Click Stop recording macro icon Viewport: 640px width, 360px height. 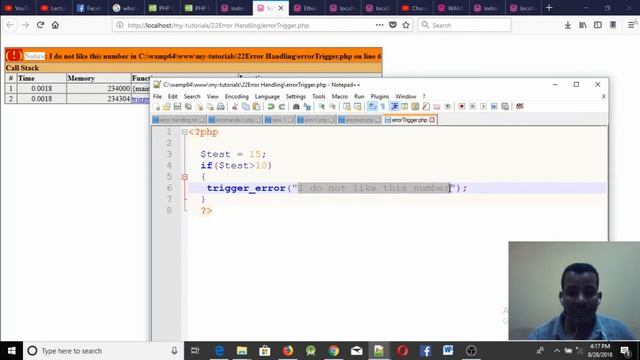(472, 107)
